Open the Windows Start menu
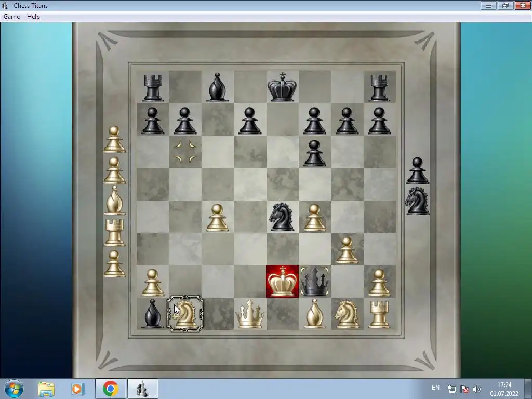 (x=14, y=389)
